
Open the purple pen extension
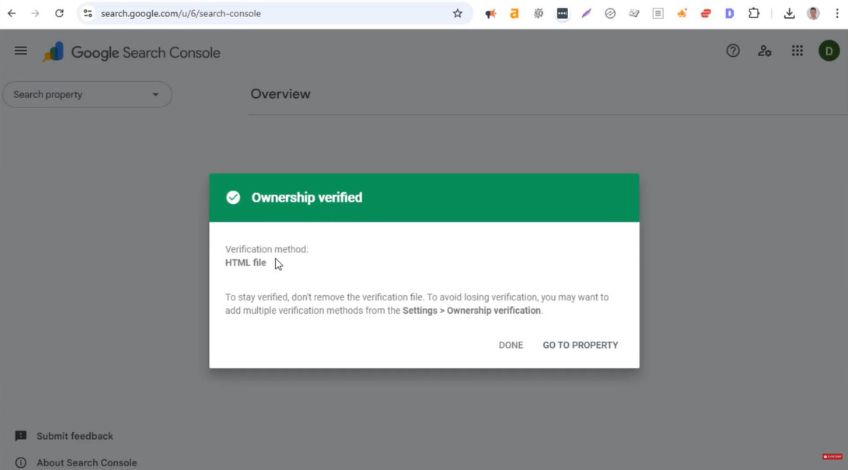click(x=586, y=14)
